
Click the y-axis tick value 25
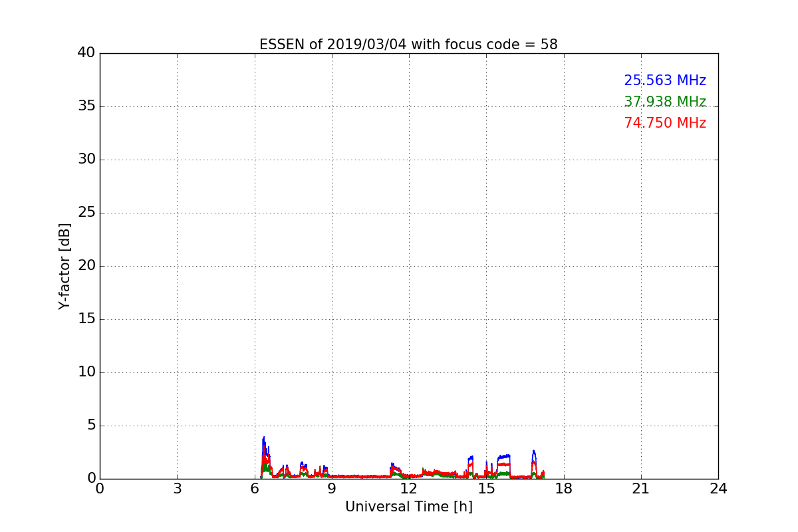[x=86, y=213]
